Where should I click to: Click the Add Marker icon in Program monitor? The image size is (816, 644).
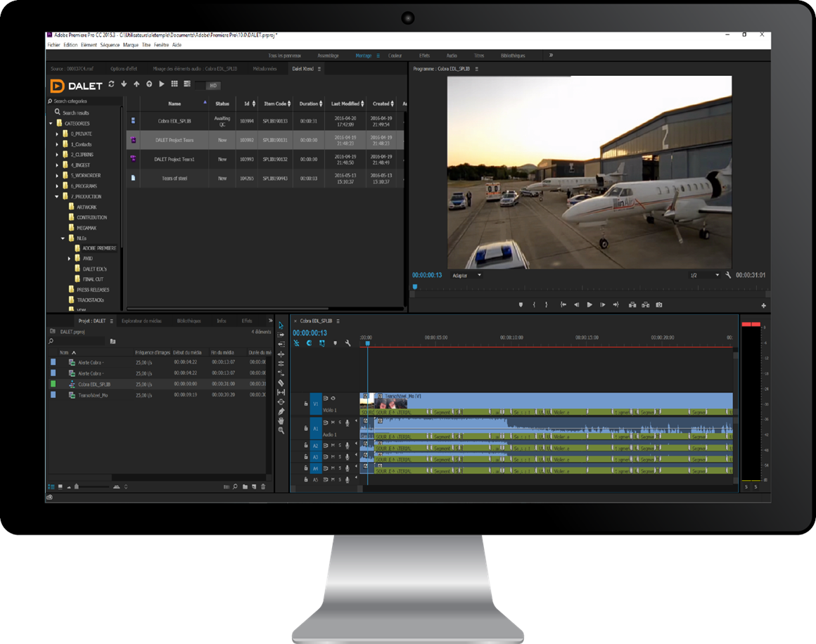coord(521,304)
